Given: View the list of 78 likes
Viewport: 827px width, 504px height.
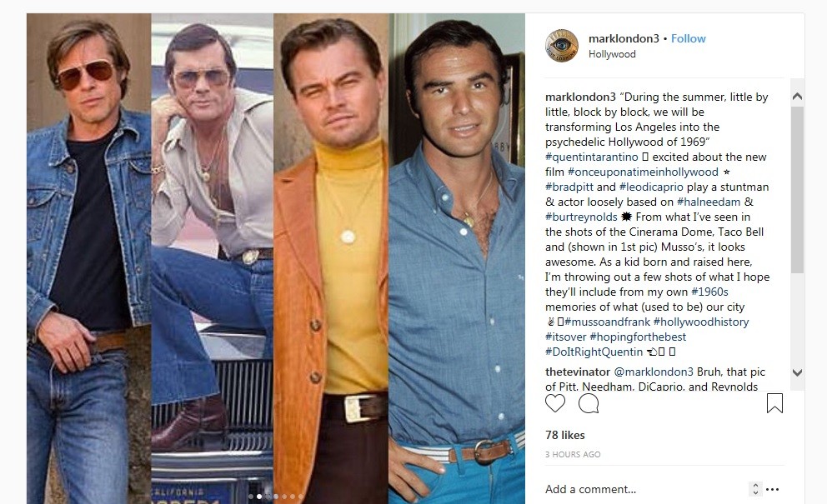Looking at the screenshot, I should 565,435.
